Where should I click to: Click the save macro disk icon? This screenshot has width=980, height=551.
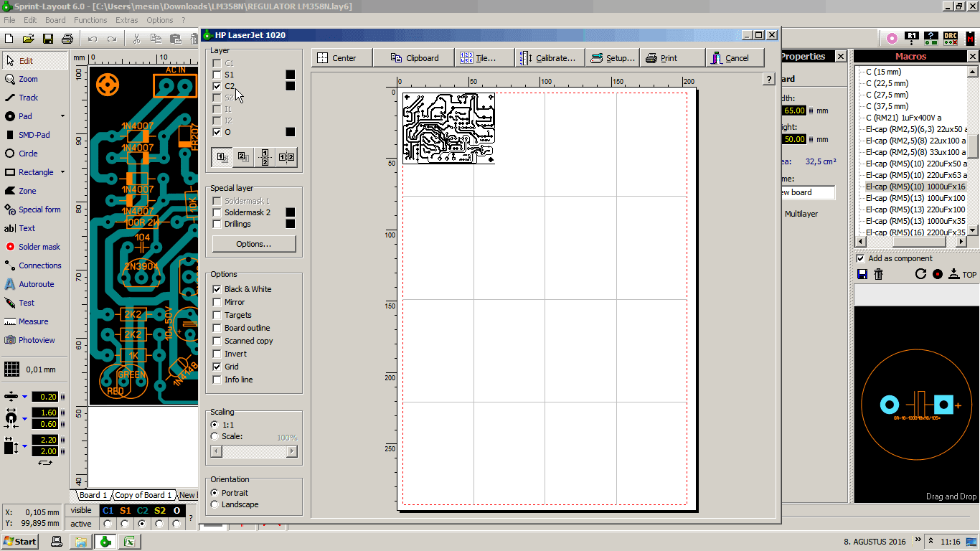tap(862, 274)
